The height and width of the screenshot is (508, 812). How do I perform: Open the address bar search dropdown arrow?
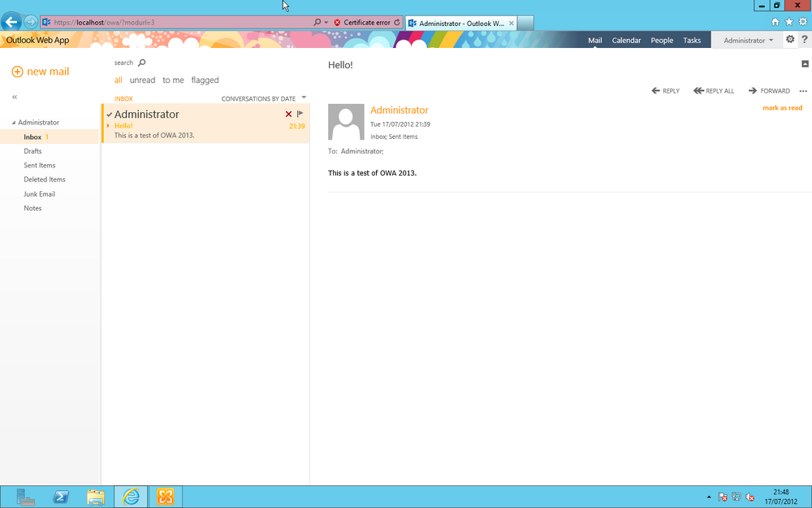[x=326, y=22]
